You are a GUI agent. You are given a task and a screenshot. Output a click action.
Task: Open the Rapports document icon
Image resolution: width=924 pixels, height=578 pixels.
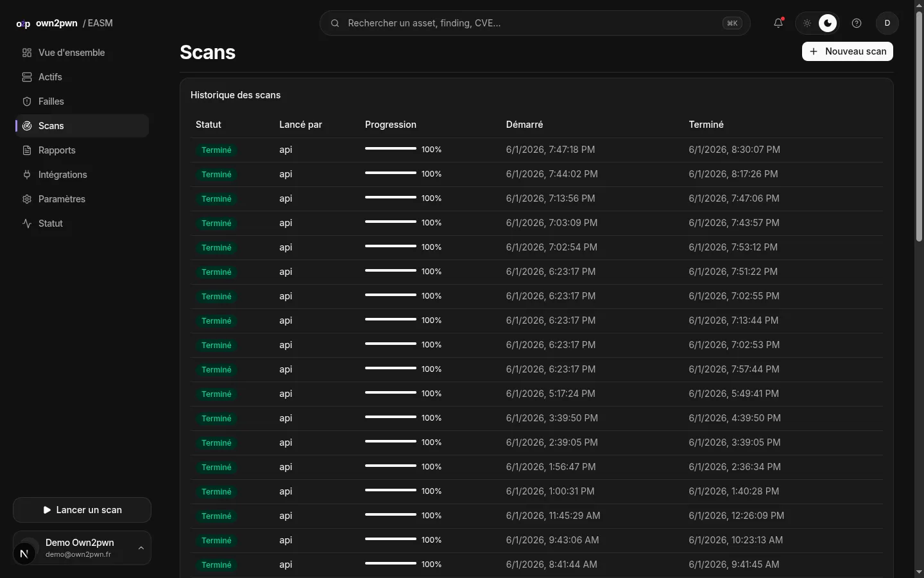[x=27, y=150]
